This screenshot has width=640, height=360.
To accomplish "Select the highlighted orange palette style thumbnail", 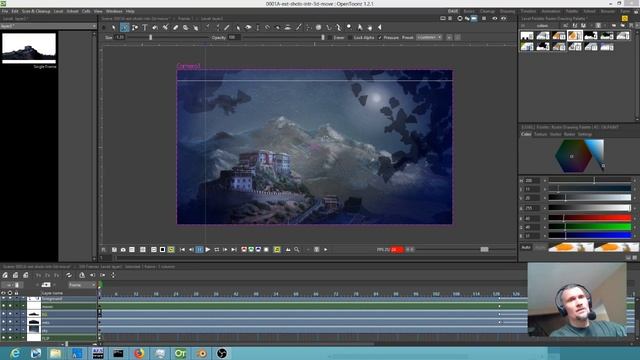I will coord(575,36).
